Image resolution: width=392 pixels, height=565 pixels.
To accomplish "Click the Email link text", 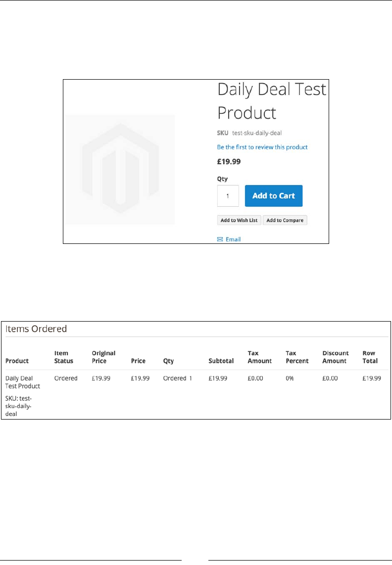I will coord(233,239).
